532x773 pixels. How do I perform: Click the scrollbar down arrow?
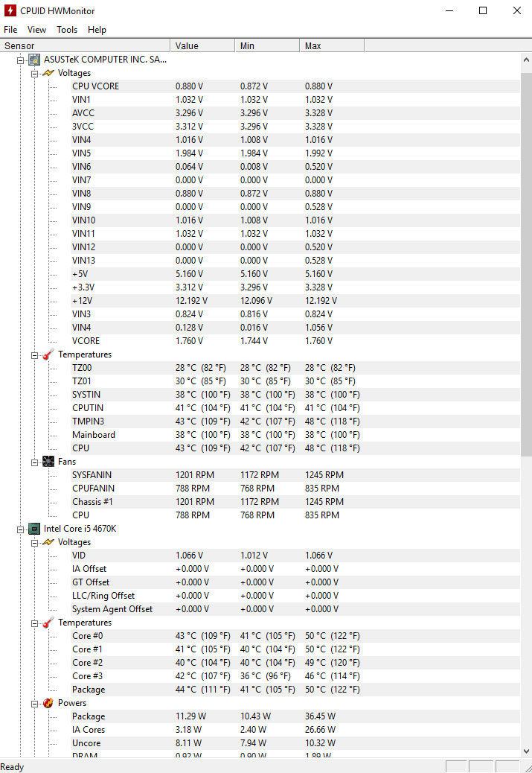pyautogui.click(x=526, y=751)
